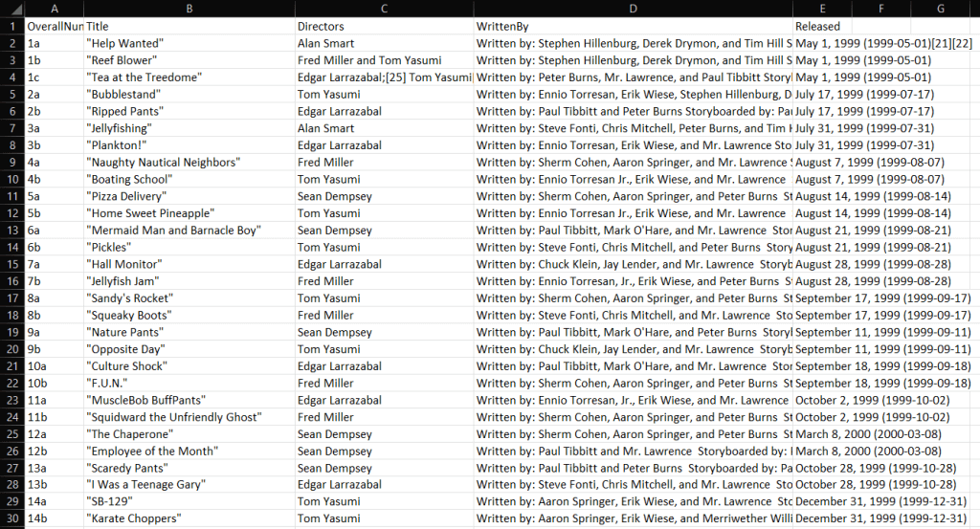The image size is (980, 529).
Task: Select the episode number cell "10b"
Action: pos(54,383)
